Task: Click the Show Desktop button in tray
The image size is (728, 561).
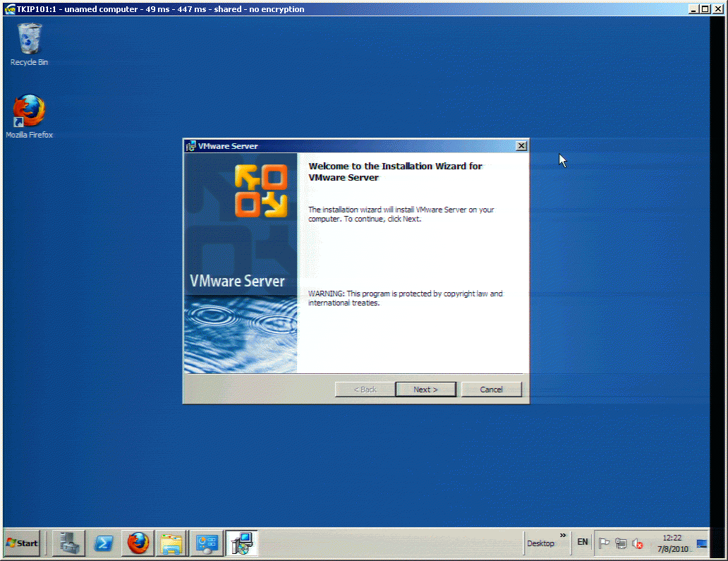Action: pos(701,543)
